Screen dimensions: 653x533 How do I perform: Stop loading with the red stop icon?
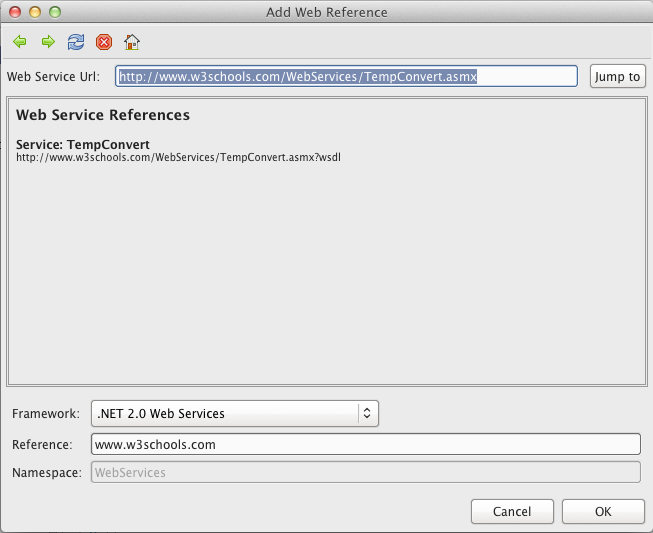tap(104, 42)
